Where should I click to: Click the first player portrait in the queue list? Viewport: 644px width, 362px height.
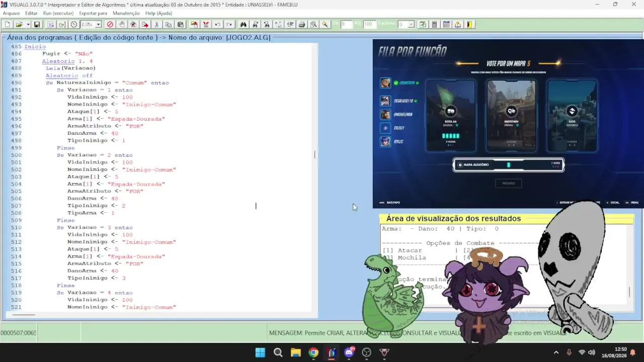coord(385,83)
